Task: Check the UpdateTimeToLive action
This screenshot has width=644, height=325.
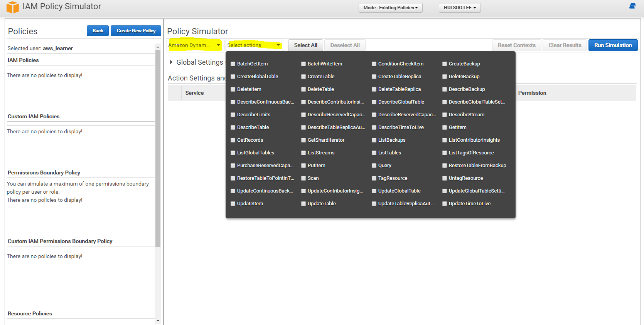Action: click(x=445, y=204)
